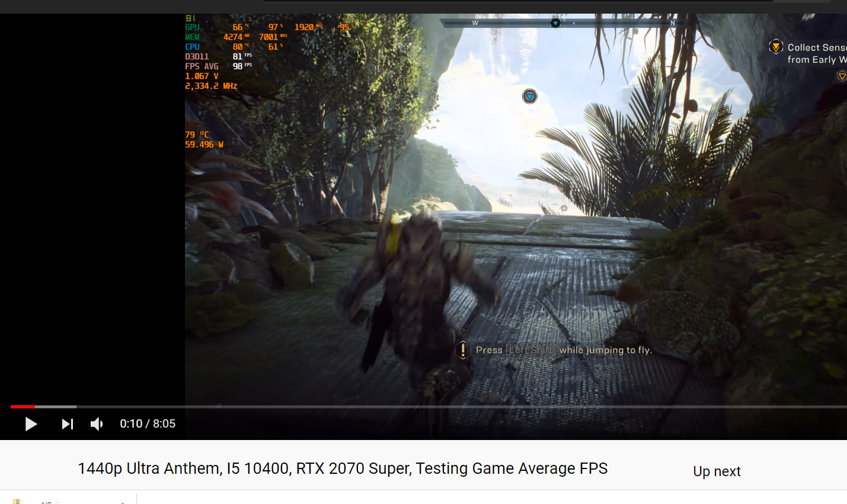Click the '1.067 V' voltage readout
The width and height of the screenshot is (847, 504).
pos(202,76)
